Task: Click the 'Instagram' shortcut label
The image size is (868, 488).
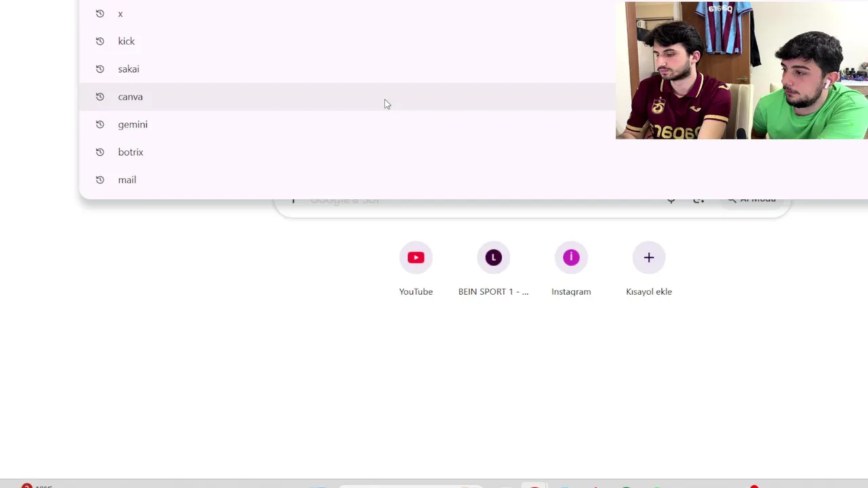Action: point(571,291)
